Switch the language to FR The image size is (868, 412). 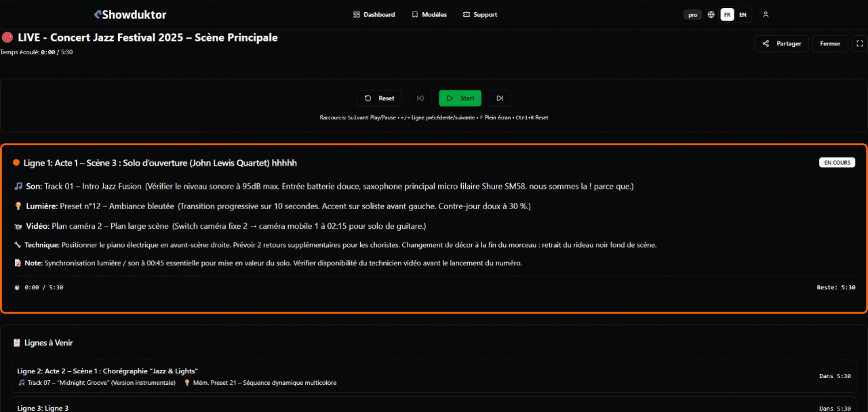tap(727, 14)
